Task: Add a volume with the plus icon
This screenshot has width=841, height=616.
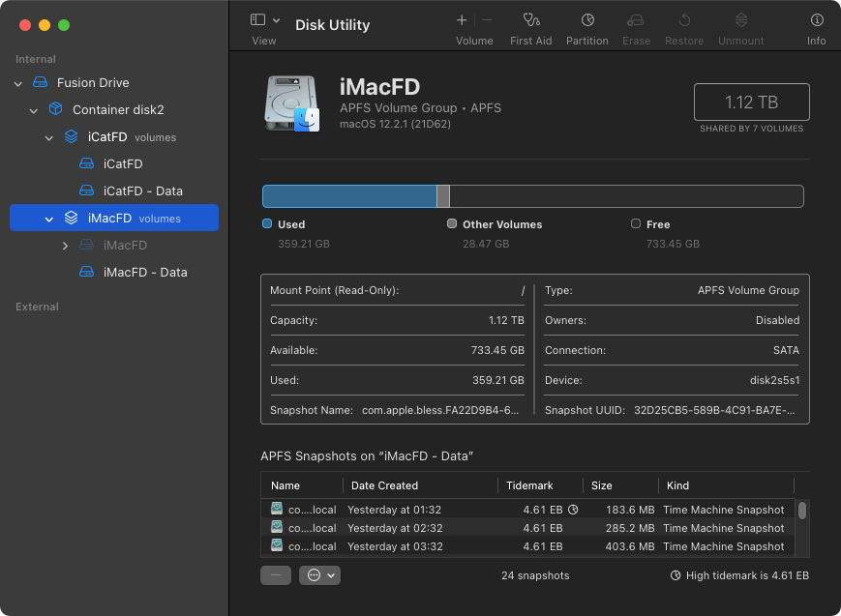Action: click(462, 20)
